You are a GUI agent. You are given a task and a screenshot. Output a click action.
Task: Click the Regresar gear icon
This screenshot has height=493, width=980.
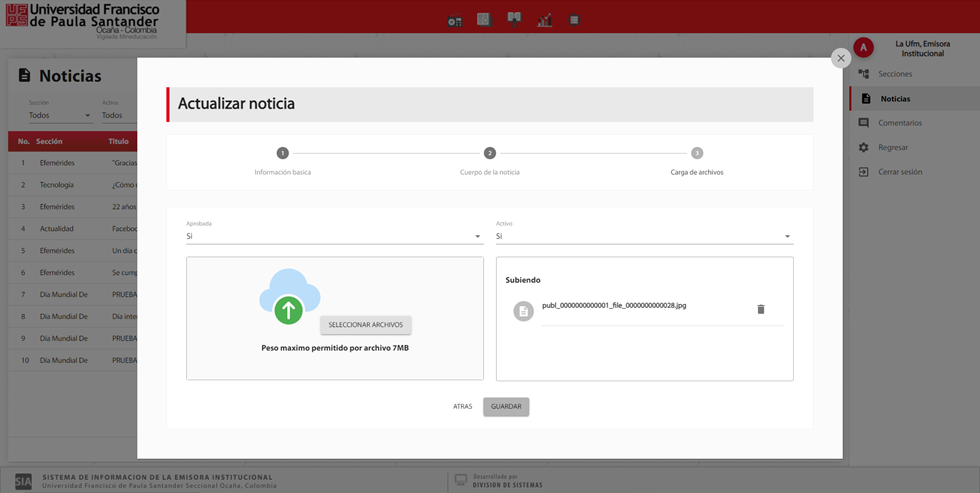864,147
